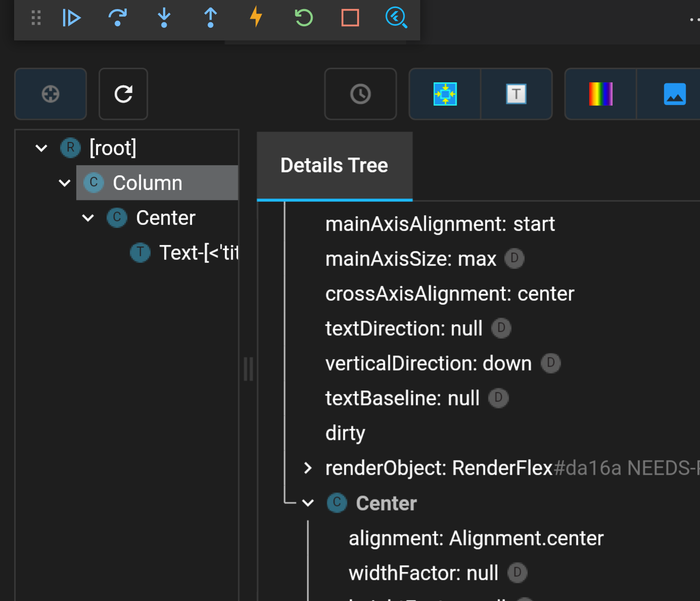
Task: Stop debugging with red square
Action: (x=350, y=18)
